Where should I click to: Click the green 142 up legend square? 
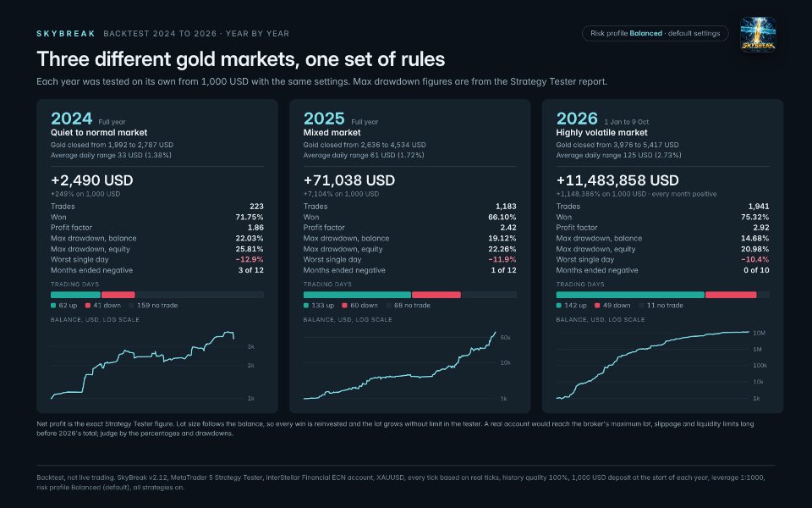coord(559,306)
